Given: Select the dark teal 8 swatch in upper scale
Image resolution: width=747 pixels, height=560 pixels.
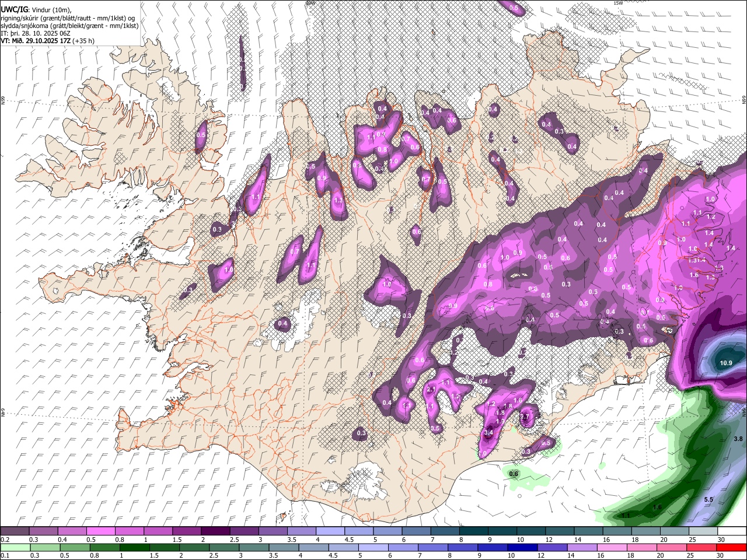Looking at the screenshot, I should (474, 531).
